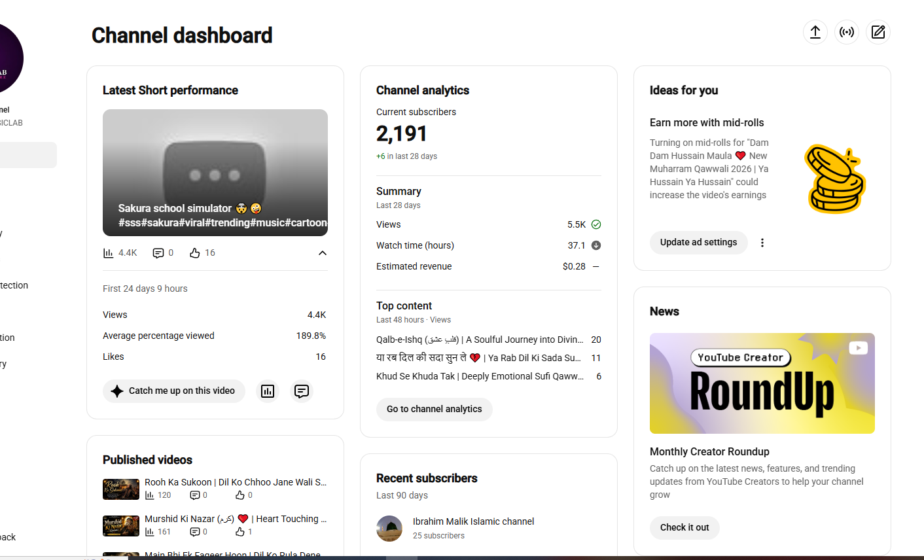Image resolution: width=924 pixels, height=560 pixels.
Task: Collapse Latest Short performance details chevron
Action: coord(323,253)
